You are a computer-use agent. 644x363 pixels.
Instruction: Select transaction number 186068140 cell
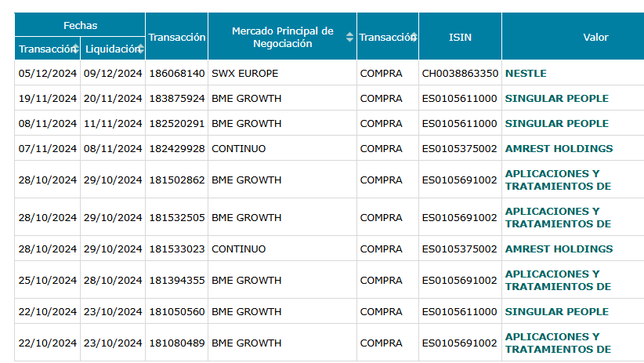coord(176,73)
